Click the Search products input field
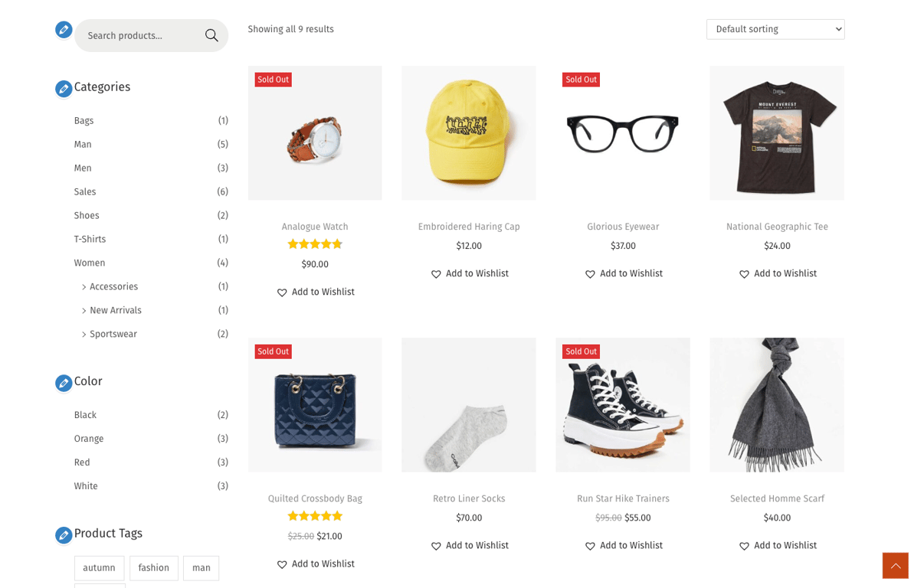 click(138, 35)
